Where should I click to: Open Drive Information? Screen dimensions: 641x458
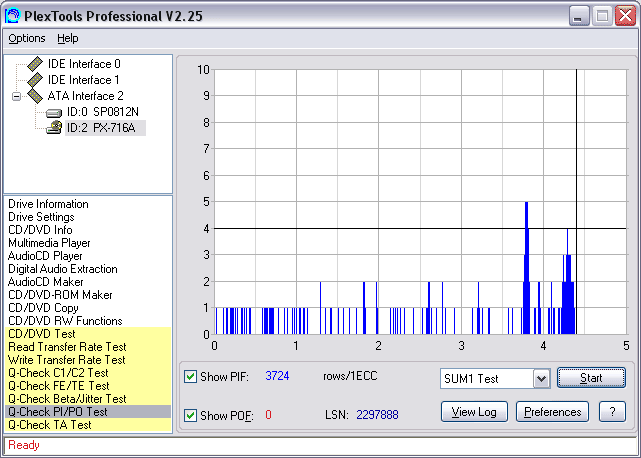48,204
